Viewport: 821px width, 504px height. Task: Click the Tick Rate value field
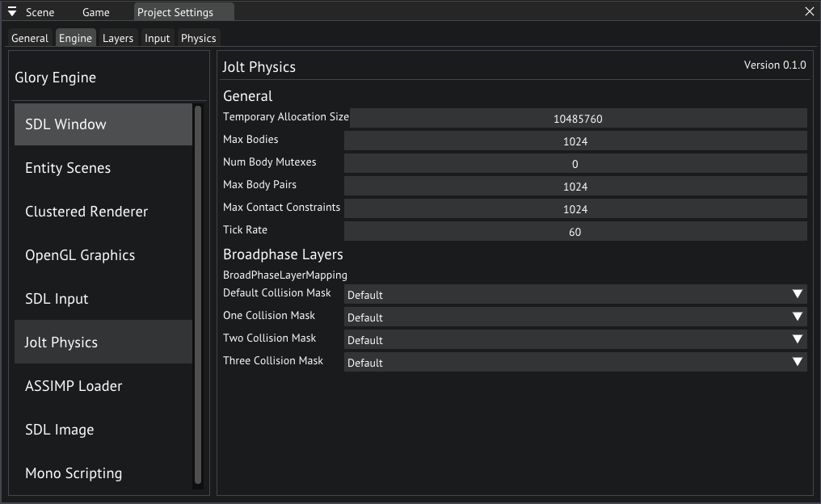575,232
